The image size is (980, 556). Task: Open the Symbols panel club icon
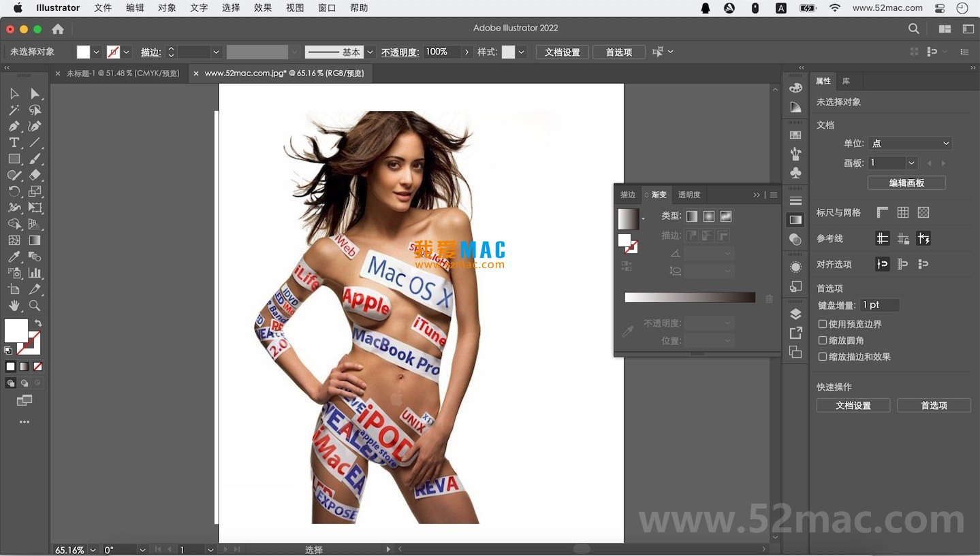795,173
